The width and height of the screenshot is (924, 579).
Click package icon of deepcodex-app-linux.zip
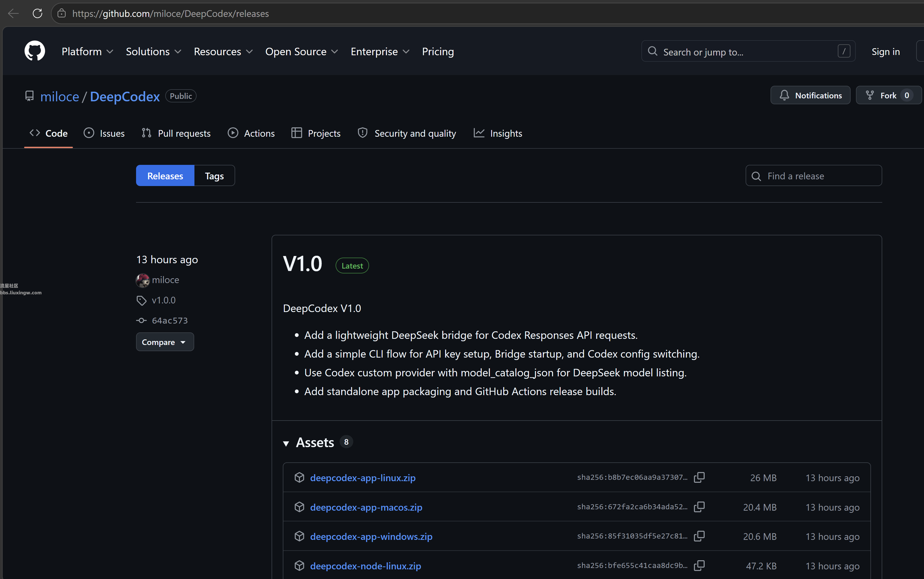(300, 477)
